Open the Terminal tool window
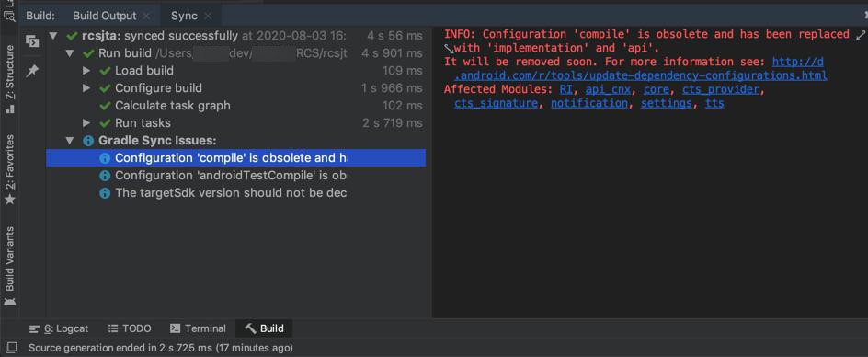This screenshot has height=357, width=868. [198, 328]
